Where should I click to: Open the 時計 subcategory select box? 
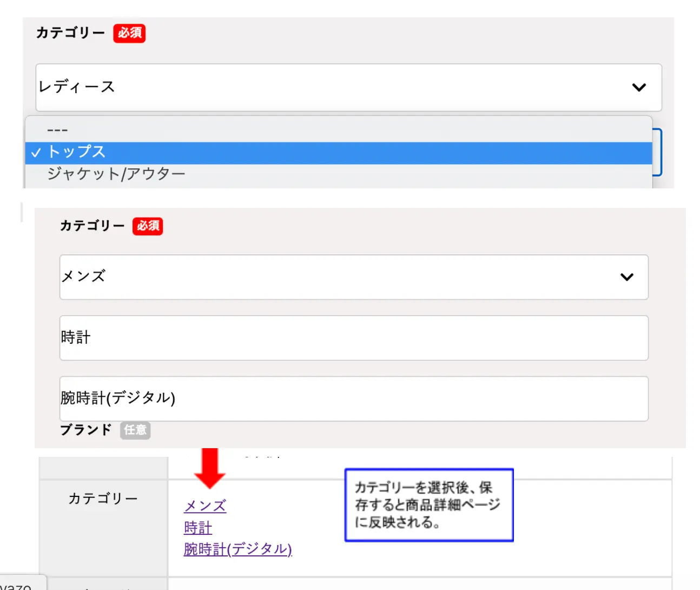(353, 338)
